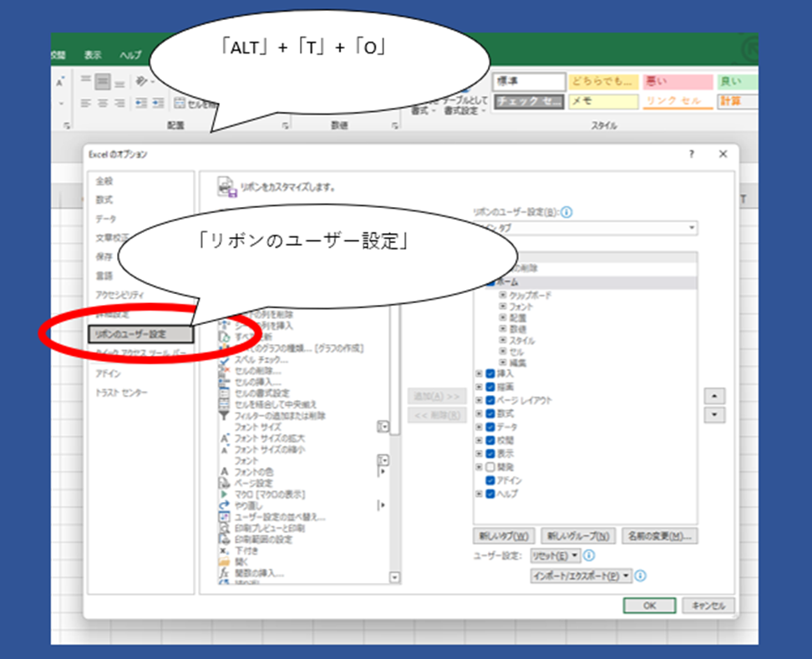Expand the スタイル group under ホーム

point(502,340)
